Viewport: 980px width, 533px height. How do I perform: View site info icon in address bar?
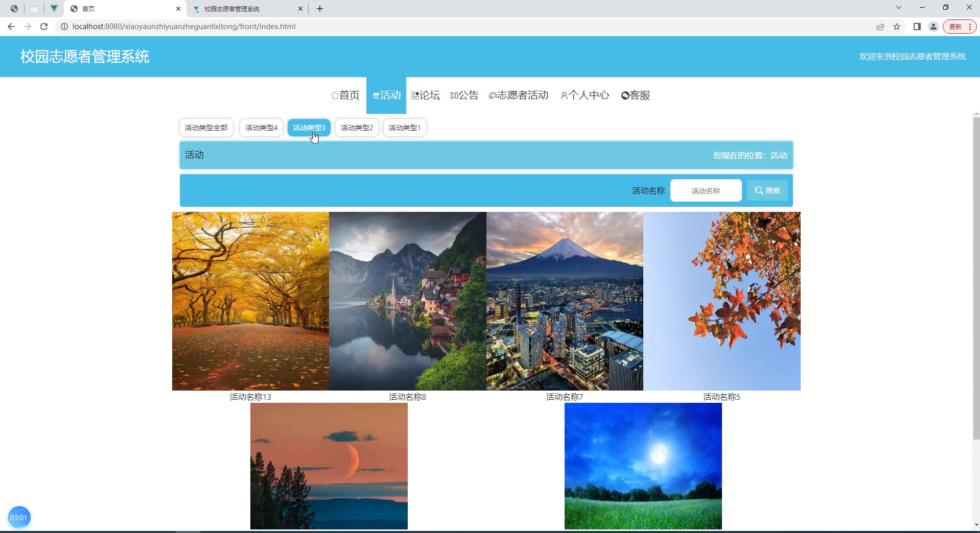pos(64,27)
